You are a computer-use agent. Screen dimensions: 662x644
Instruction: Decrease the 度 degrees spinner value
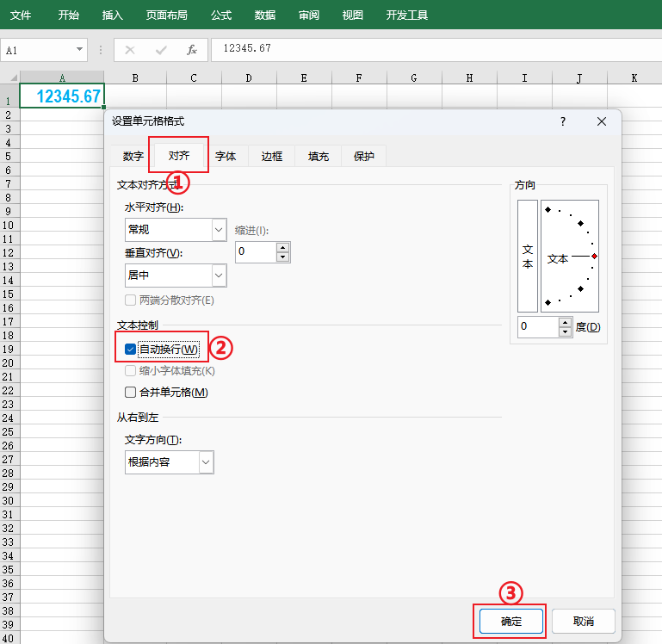566,331
